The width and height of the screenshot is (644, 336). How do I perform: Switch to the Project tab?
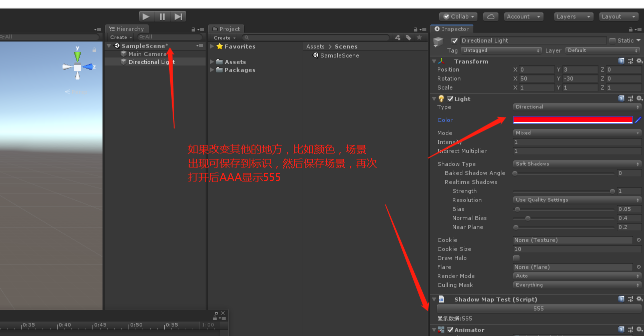tap(226, 28)
